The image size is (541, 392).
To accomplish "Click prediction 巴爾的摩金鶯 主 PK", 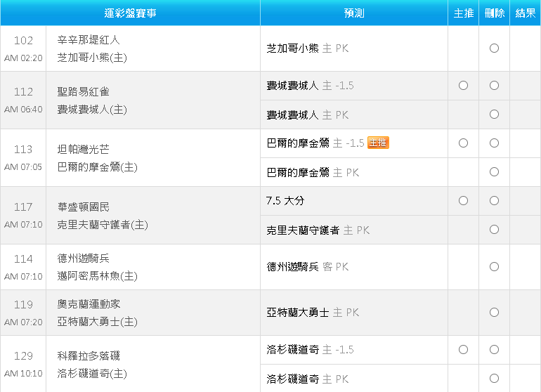I will (313, 173).
